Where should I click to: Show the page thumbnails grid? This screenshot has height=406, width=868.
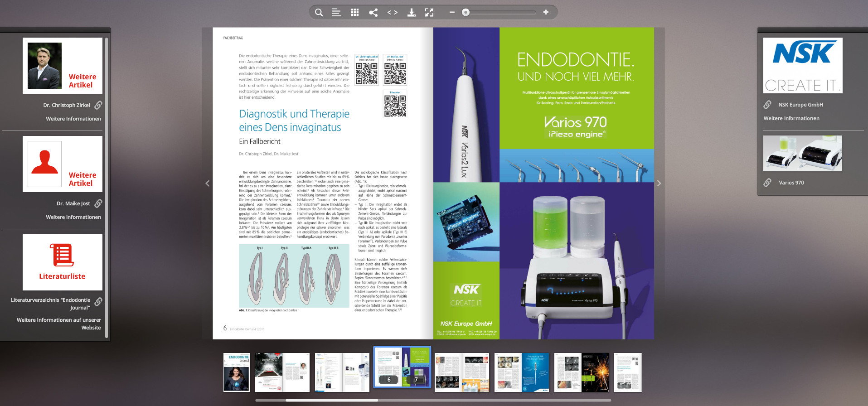355,13
